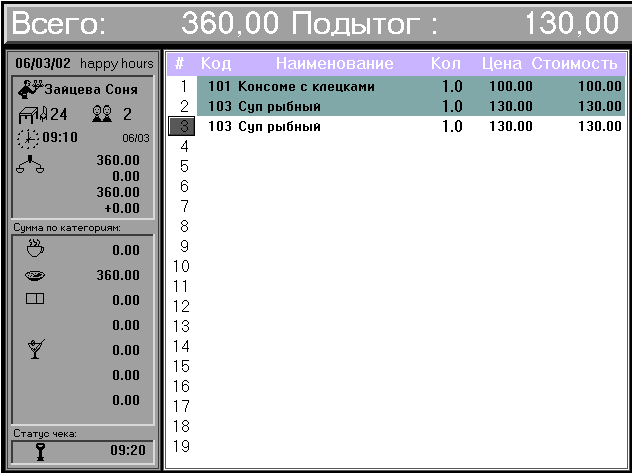The image size is (632, 473).
Task: Click the hot drinks cup category icon
Action: click(35, 249)
